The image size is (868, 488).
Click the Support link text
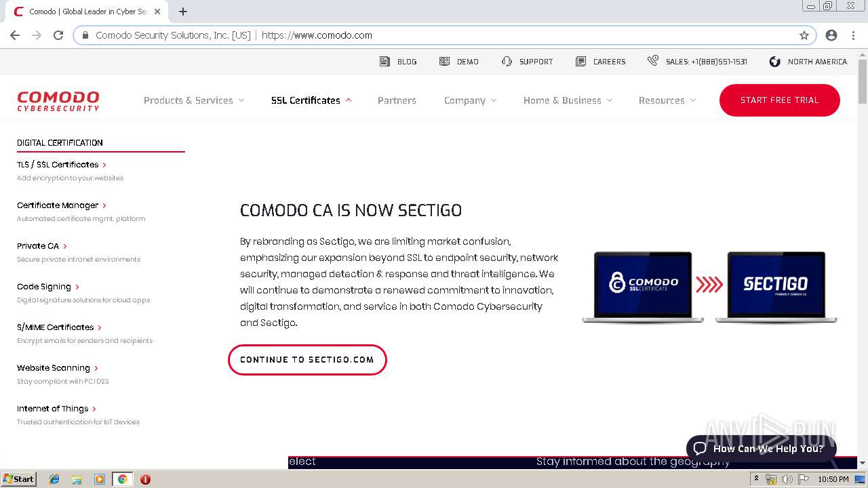click(x=536, y=62)
